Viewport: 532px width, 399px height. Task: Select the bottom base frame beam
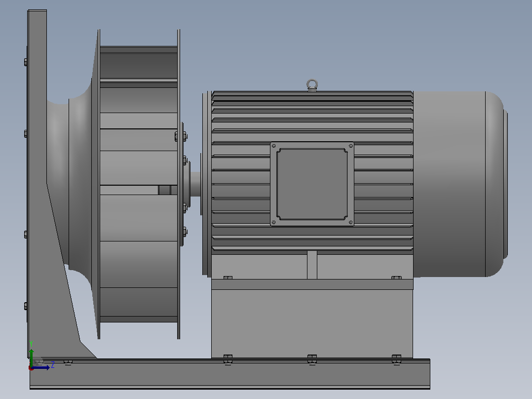tap(230, 374)
